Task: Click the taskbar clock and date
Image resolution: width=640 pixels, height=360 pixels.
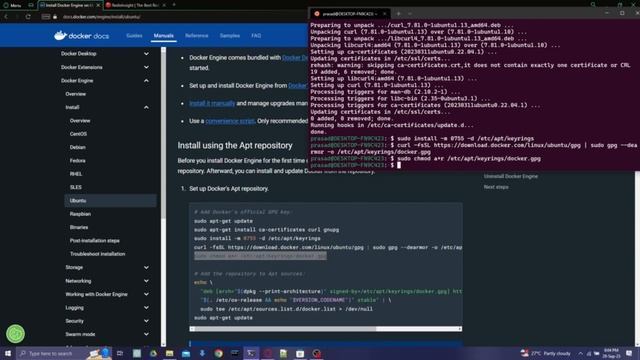Action: pyautogui.click(x=611, y=353)
